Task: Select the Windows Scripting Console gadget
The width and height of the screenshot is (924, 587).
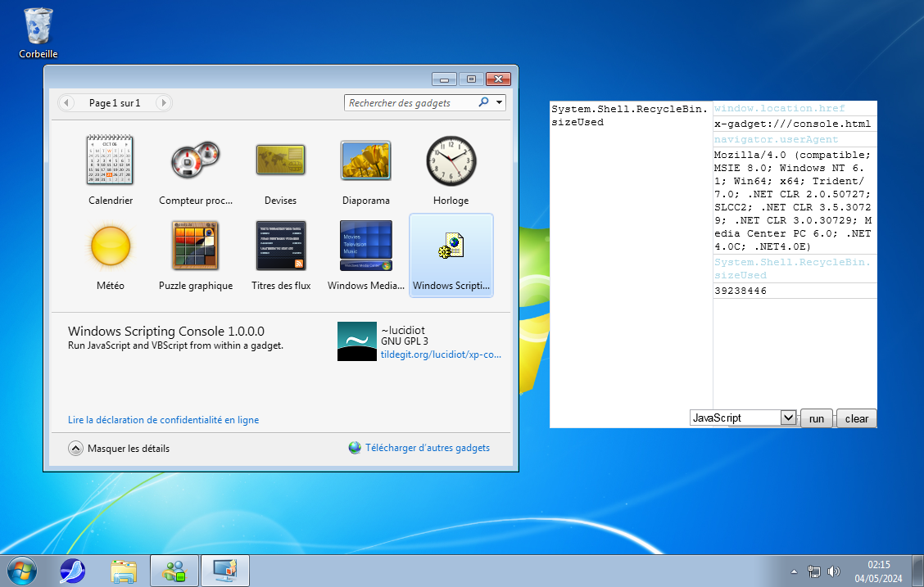Action: 451,255
